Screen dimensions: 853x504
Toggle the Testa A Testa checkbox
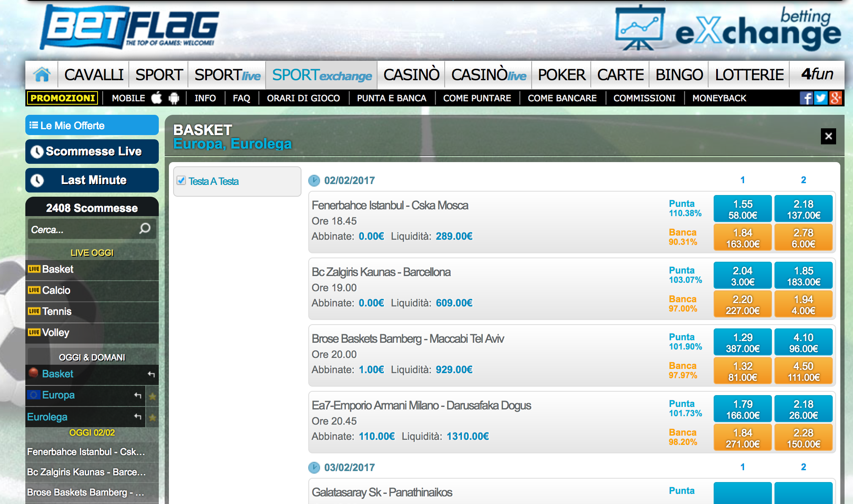181,181
